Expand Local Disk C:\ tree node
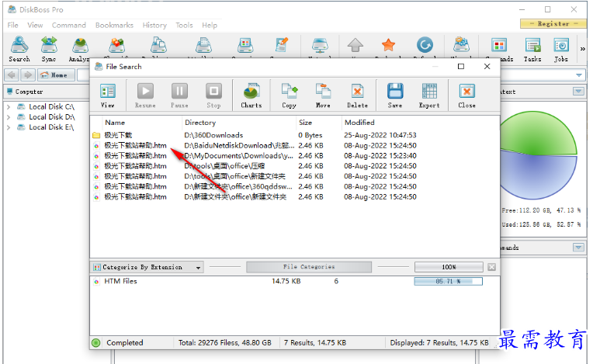Viewport: 593px width, 364px height. 9,107
